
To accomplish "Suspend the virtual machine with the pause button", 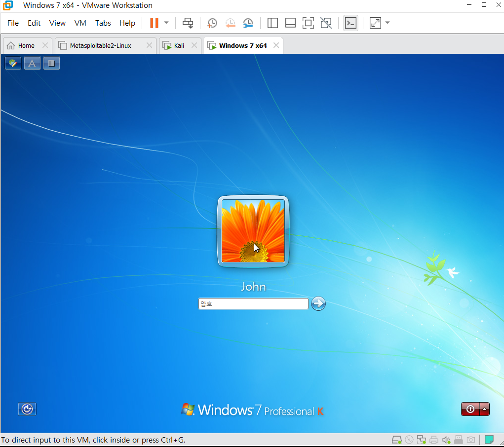I will click(x=154, y=23).
